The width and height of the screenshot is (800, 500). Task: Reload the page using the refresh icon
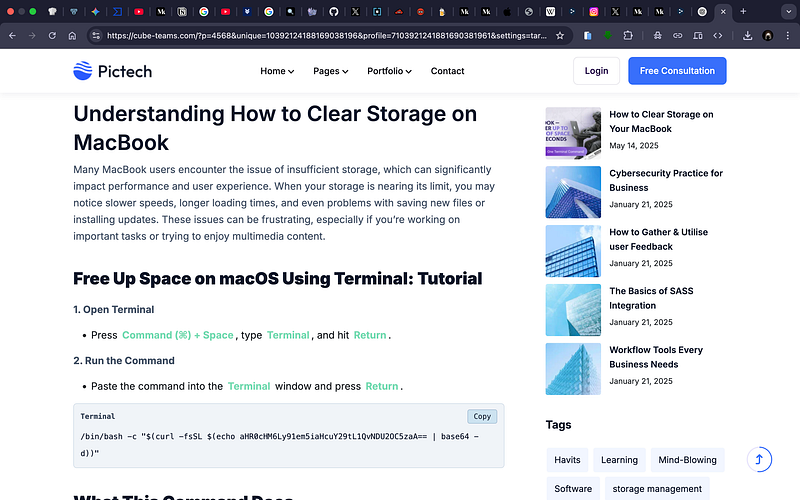click(52, 35)
